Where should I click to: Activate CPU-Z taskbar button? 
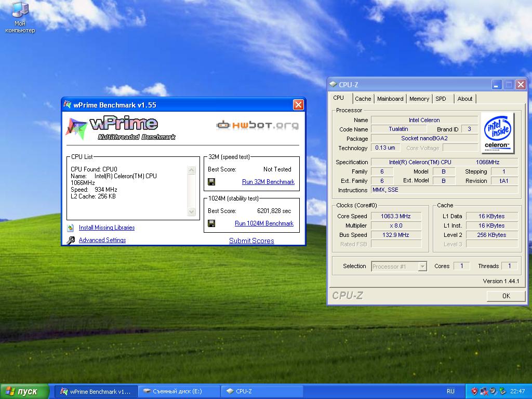pos(262,391)
